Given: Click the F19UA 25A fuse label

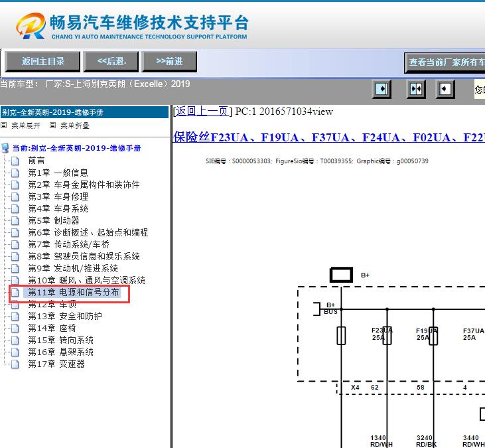Looking at the screenshot, I should point(426,334).
